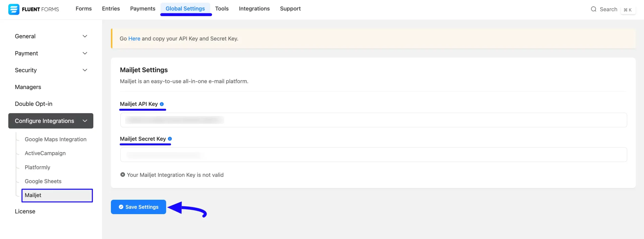The height and width of the screenshot is (239, 644).
Task: Click info icon beside Mailjet API Key
Action: click(x=162, y=104)
